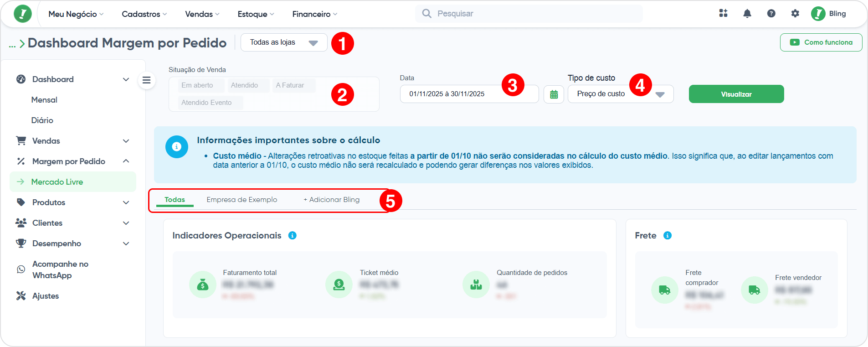
Task: Collapse the Dashboard sidebar section chevron
Action: (126, 79)
